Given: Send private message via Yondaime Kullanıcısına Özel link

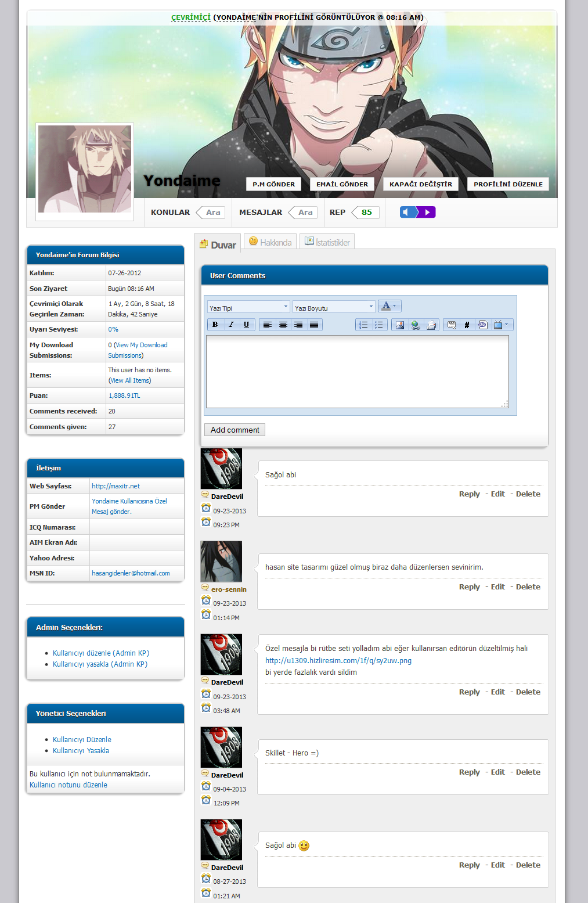Looking at the screenshot, I should pos(129,506).
